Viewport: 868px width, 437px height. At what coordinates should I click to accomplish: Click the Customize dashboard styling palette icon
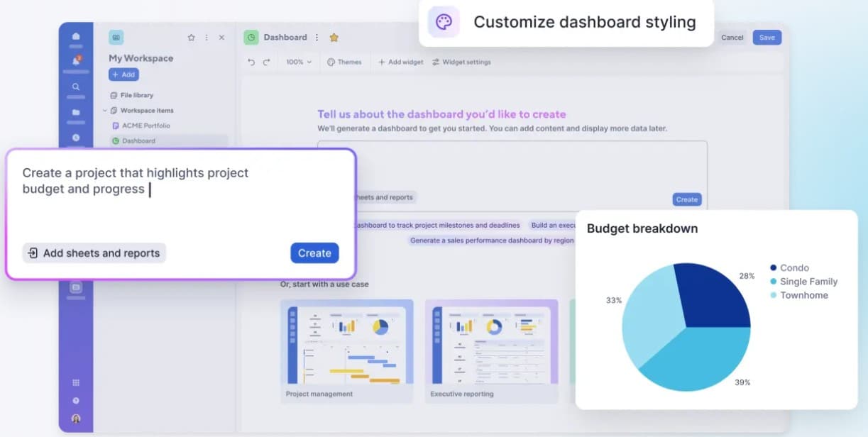[x=444, y=22]
